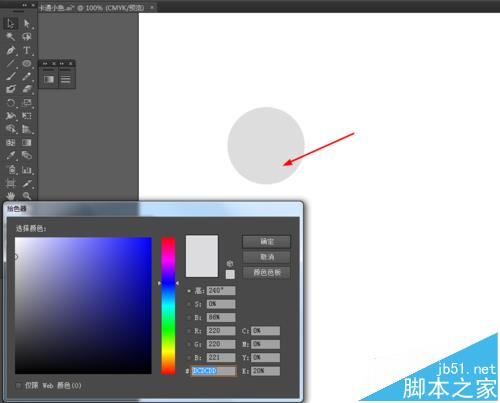The width and height of the screenshot is (500, 403).
Task: Select the Blob Brush tool
Action: pyautogui.click(x=10, y=89)
